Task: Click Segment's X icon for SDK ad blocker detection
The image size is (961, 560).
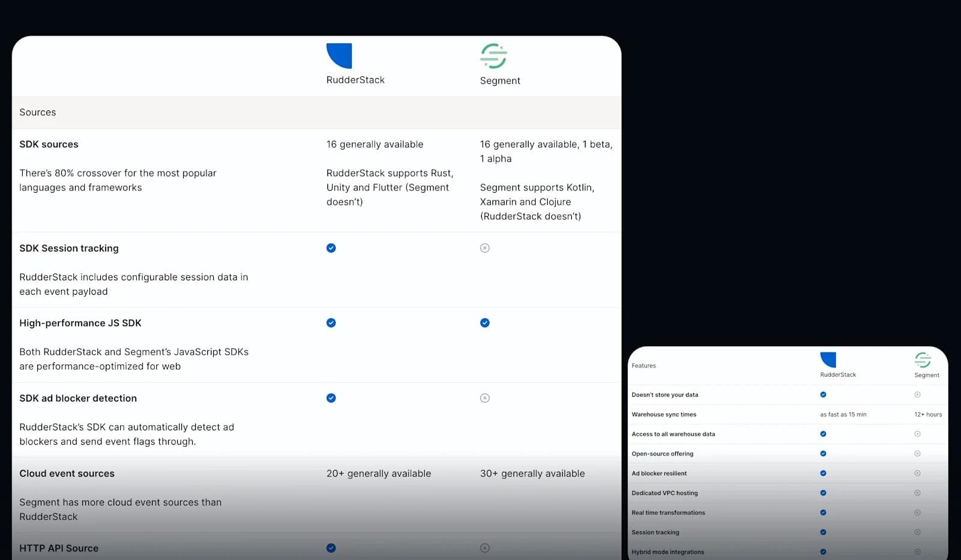Action: click(485, 398)
